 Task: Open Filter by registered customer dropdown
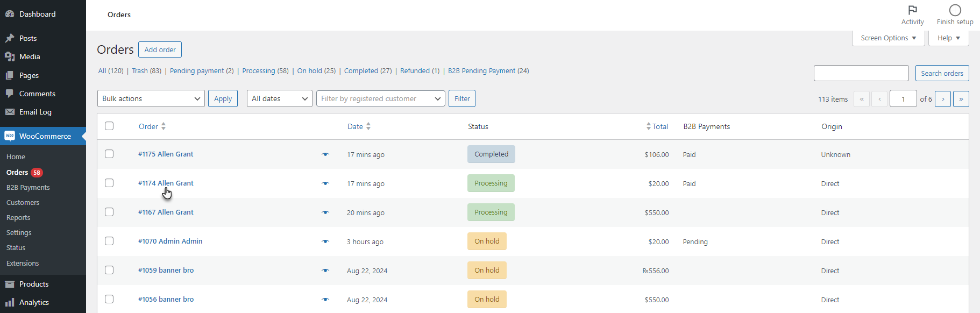(x=381, y=98)
